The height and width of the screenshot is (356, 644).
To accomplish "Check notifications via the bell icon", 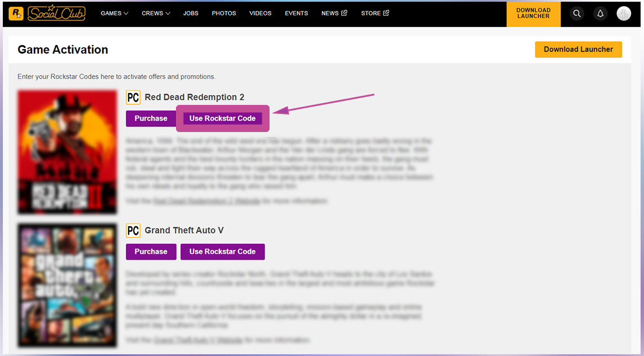I will click(x=600, y=14).
